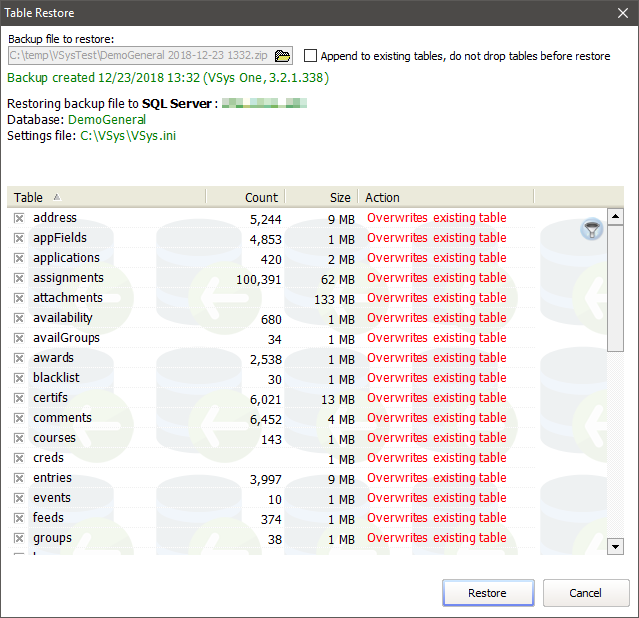Uncheck the events table checkbox
Image resolution: width=639 pixels, height=618 pixels.
coord(19,498)
